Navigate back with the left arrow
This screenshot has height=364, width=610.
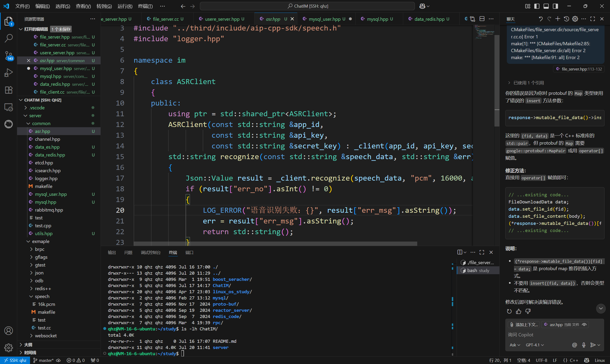point(183,6)
